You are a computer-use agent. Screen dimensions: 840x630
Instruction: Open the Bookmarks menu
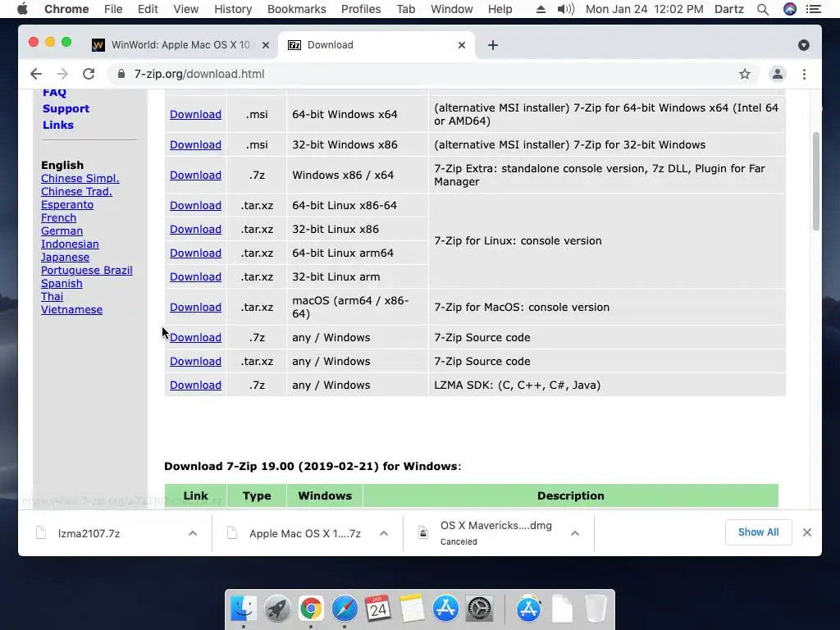tap(296, 9)
